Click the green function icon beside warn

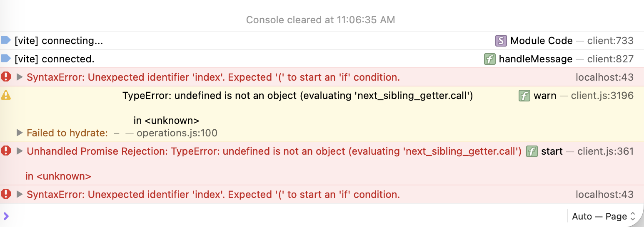click(x=524, y=96)
